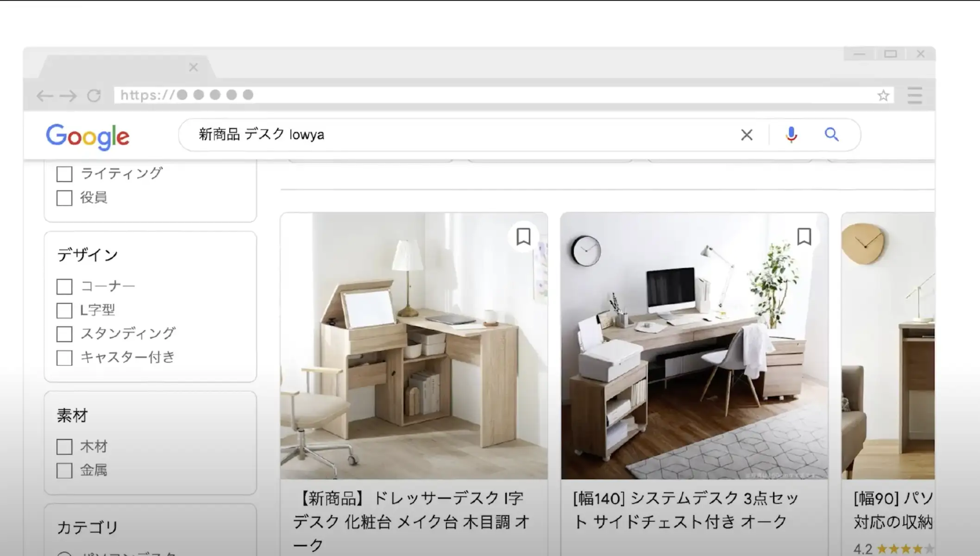Save the dresser desk with bookmark icon
Viewport: 980px width, 556px height.
tap(523, 236)
